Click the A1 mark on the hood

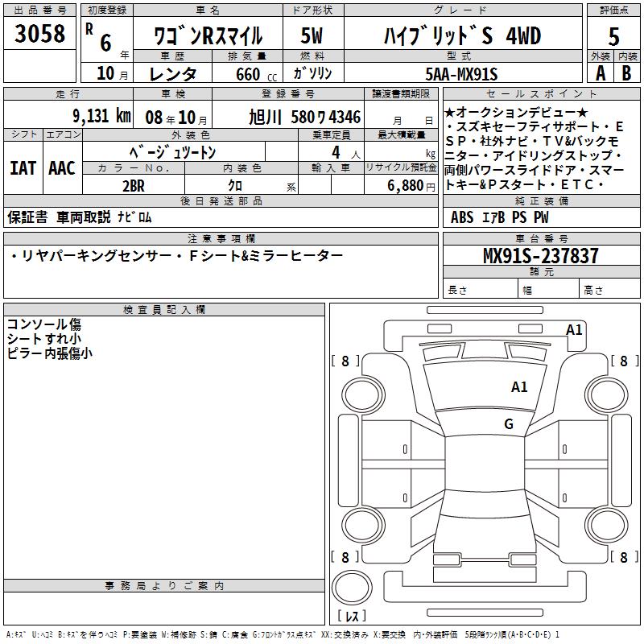tap(519, 387)
